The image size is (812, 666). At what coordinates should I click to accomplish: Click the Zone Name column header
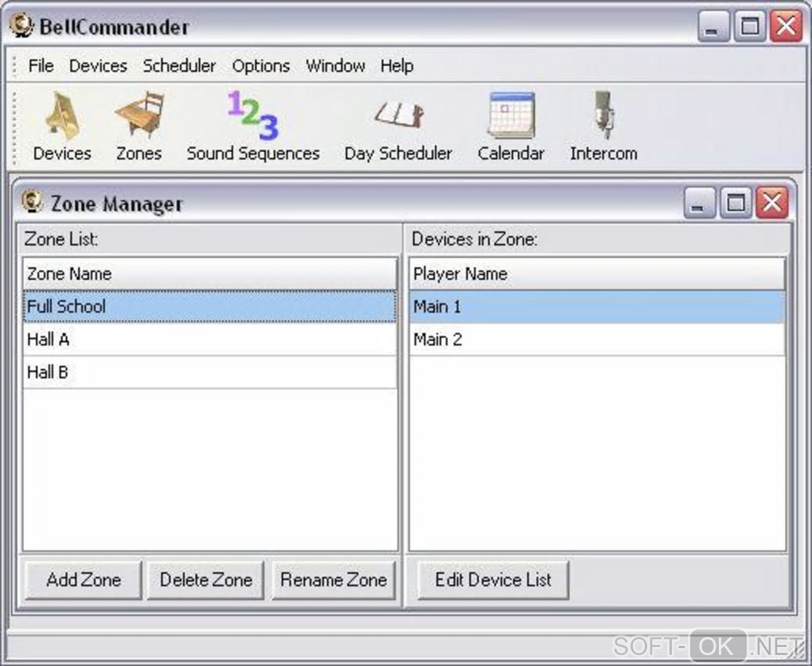coord(209,274)
